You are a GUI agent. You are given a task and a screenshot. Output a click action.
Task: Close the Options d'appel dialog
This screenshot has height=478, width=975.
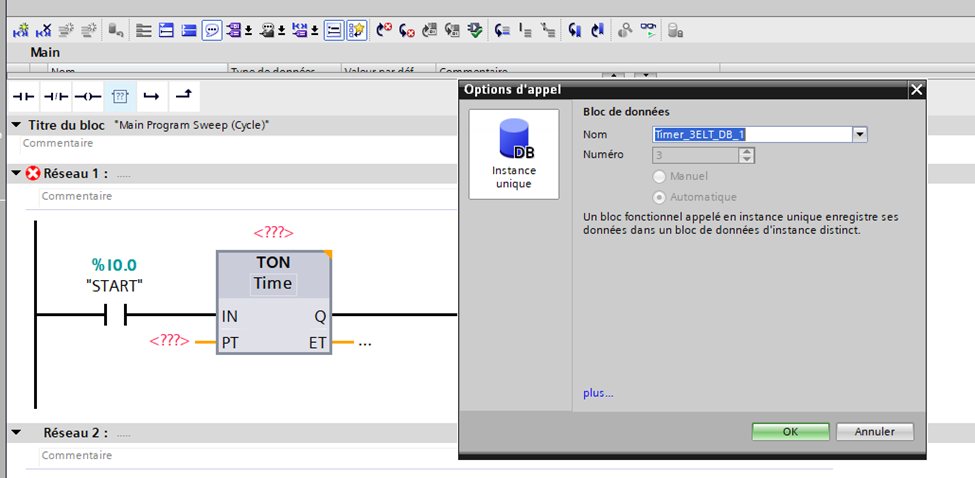tap(917, 90)
